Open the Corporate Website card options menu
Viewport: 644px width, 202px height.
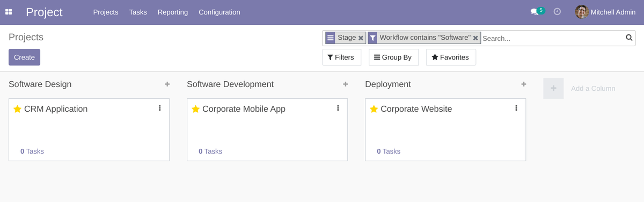(x=516, y=108)
